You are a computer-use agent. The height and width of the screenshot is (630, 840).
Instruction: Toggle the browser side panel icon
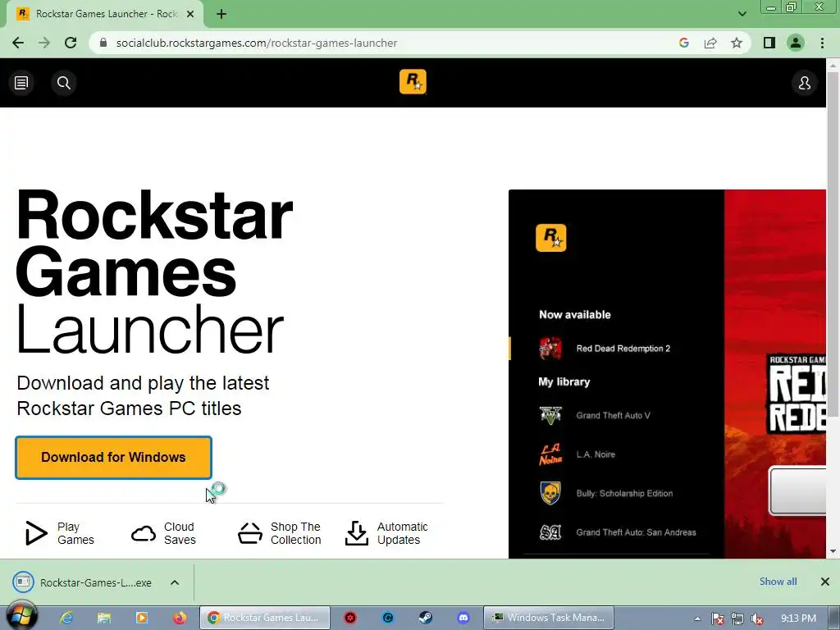coord(769,43)
